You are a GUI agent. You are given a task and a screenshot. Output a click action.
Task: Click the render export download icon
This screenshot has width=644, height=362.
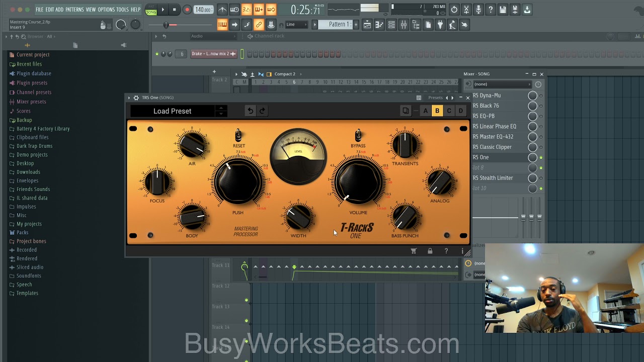(527, 10)
